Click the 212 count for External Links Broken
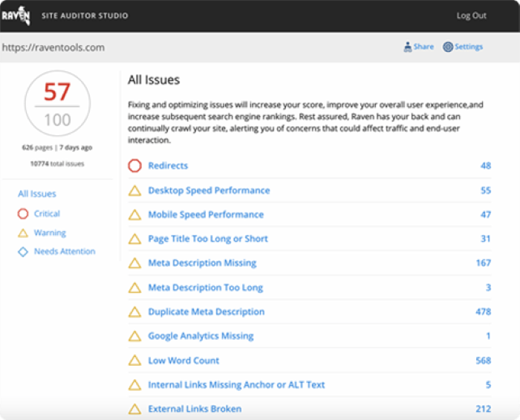The width and height of the screenshot is (520, 420). coord(483,409)
